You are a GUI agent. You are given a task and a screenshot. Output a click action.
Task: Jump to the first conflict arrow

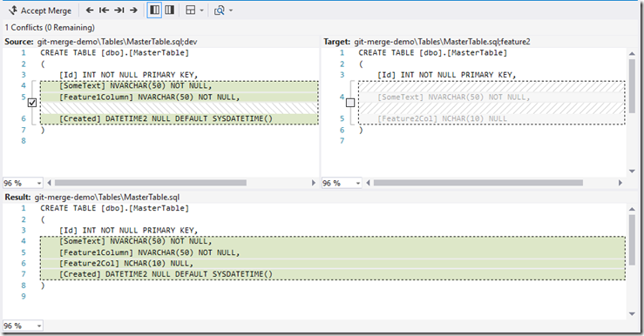104,10
